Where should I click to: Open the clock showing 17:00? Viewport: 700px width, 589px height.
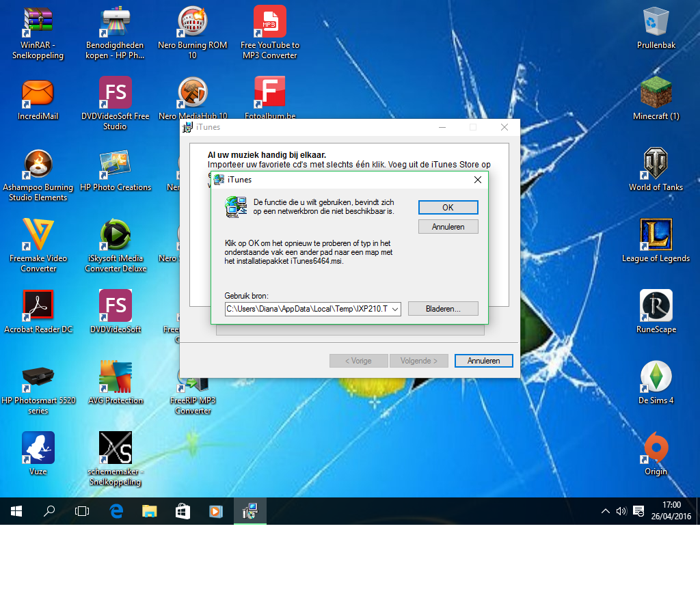click(671, 510)
